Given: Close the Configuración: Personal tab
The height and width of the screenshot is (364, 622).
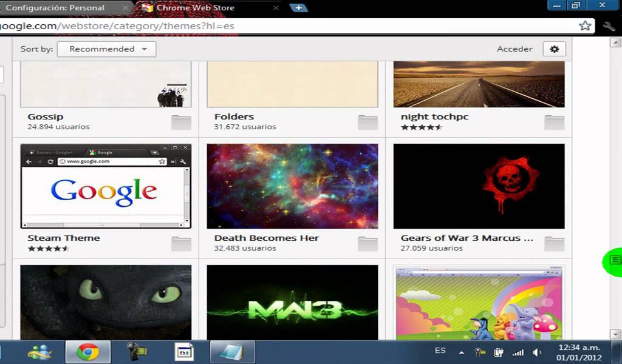Looking at the screenshot, I should (125, 7).
